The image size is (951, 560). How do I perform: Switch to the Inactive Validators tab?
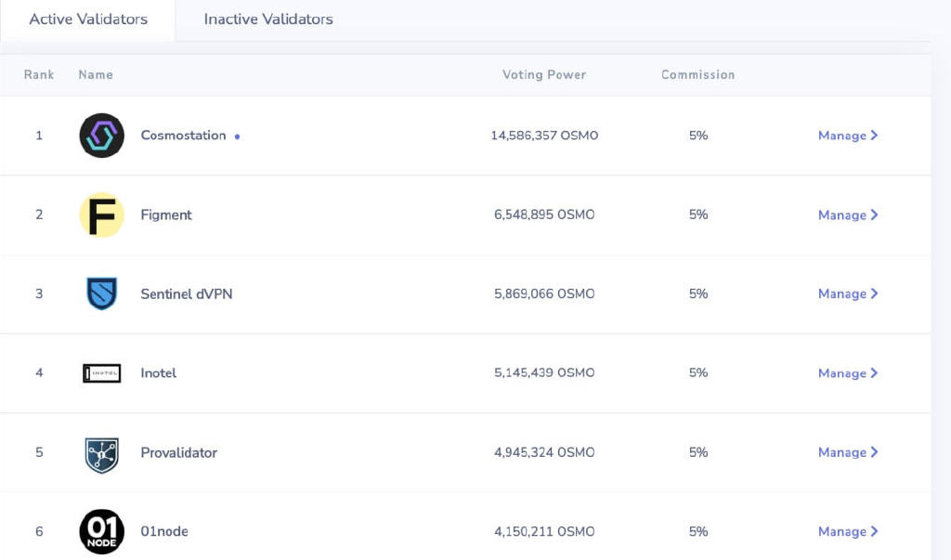268,20
